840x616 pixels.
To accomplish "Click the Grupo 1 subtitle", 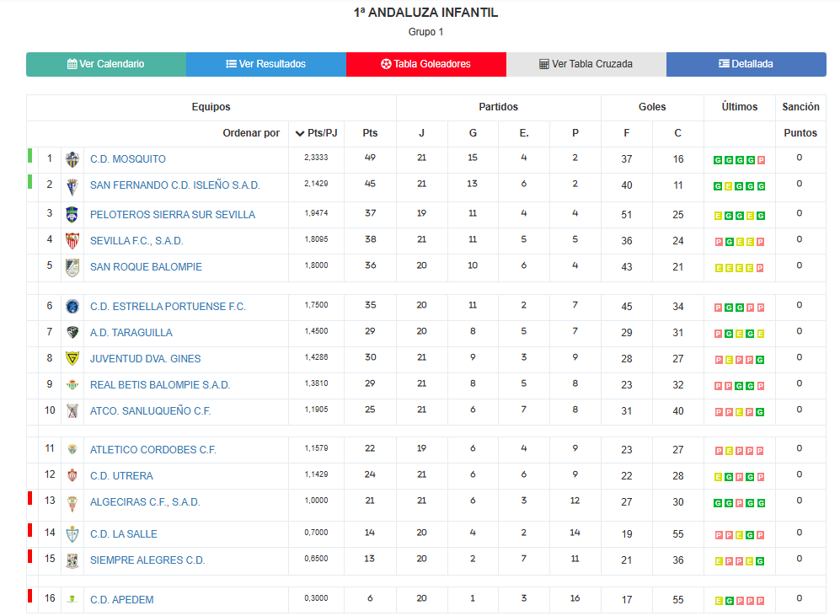I will pyautogui.click(x=425, y=32).
